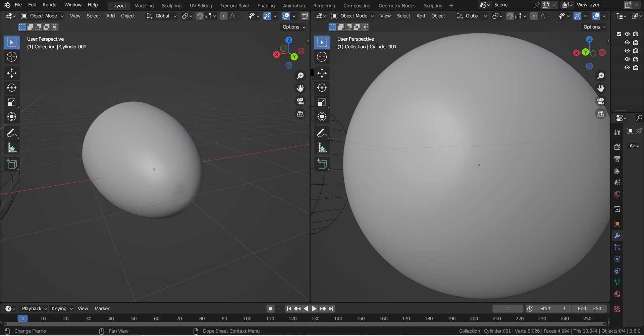Click Marker menu in timeline
Image resolution: width=644 pixels, height=336 pixels.
coord(102,308)
